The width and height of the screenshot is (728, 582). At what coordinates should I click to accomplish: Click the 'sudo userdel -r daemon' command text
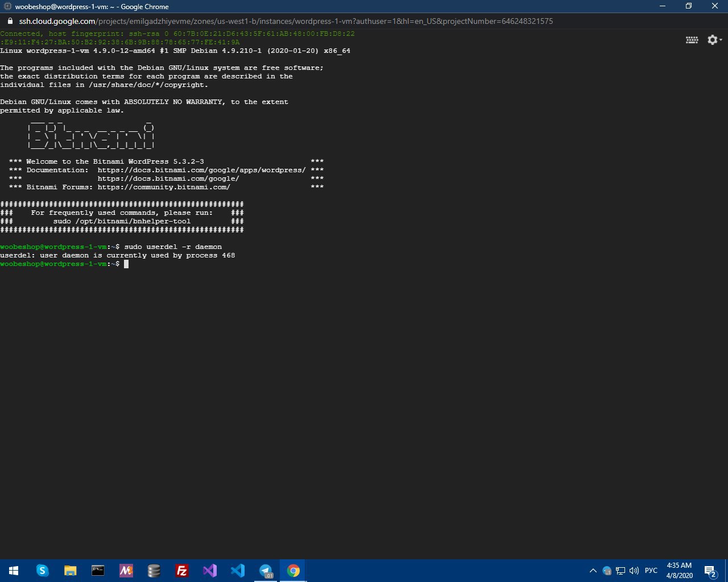point(173,247)
